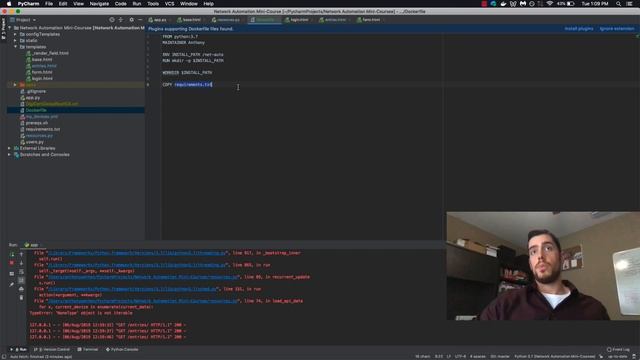
Task: Click Ignore extension link in banner
Action: point(617,29)
